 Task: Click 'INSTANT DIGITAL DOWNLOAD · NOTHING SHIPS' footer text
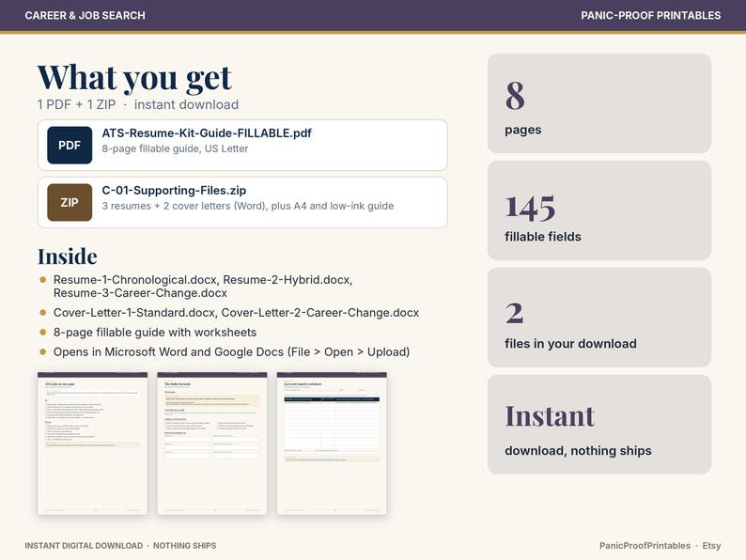click(x=120, y=546)
